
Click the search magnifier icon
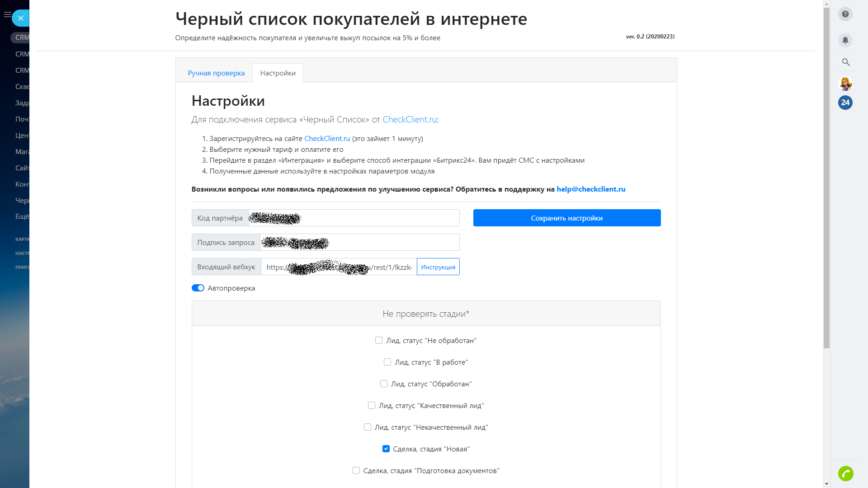click(845, 62)
